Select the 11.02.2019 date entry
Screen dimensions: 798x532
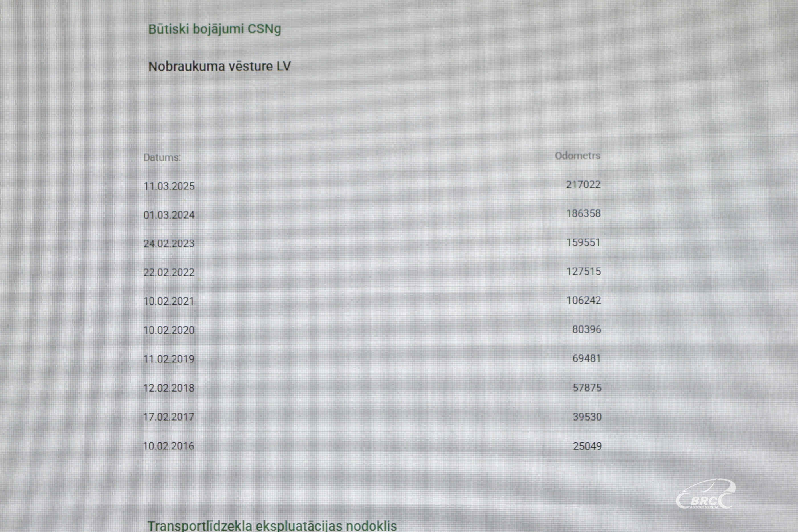pyautogui.click(x=169, y=359)
